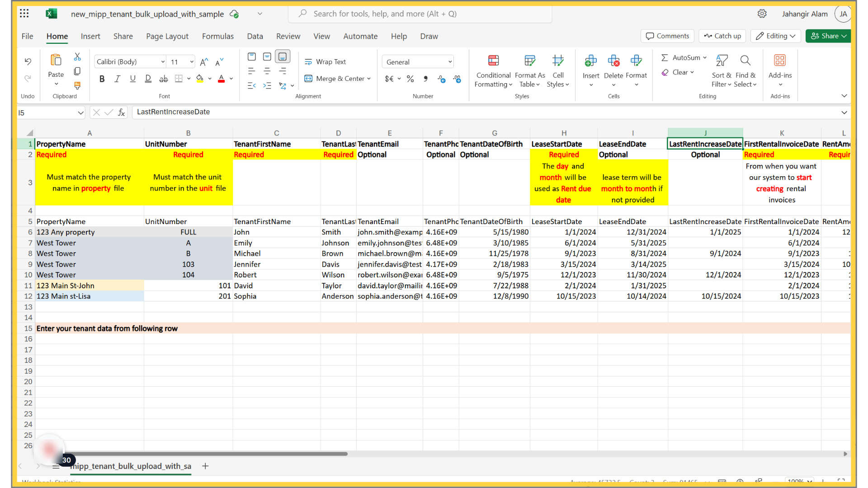
Task: Click the search box for tools
Action: (420, 14)
